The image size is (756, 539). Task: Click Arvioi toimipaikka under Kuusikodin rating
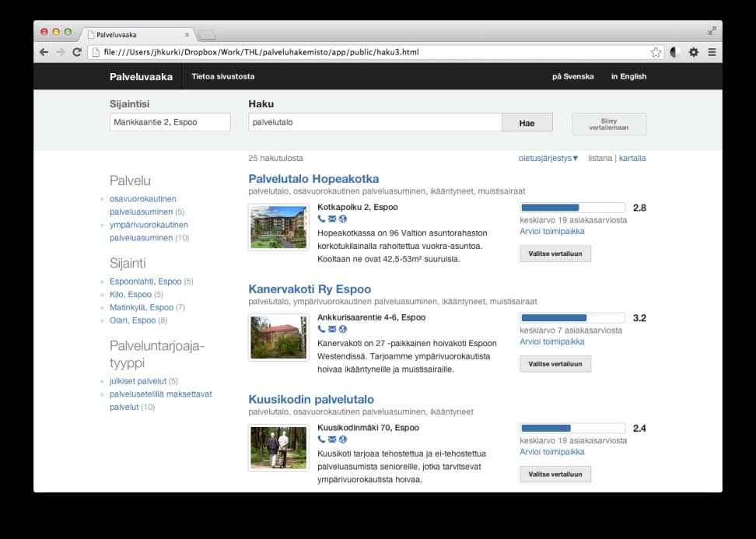point(552,452)
